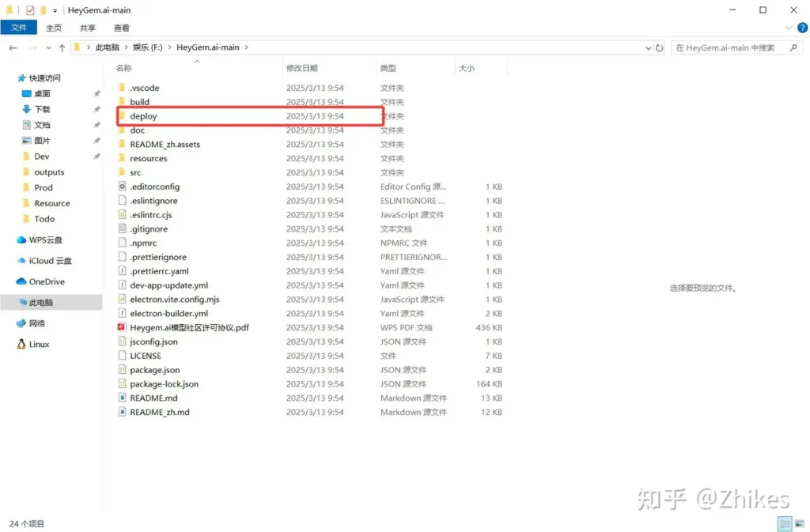Expand the ribbon using the chevron

click(x=789, y=28)
